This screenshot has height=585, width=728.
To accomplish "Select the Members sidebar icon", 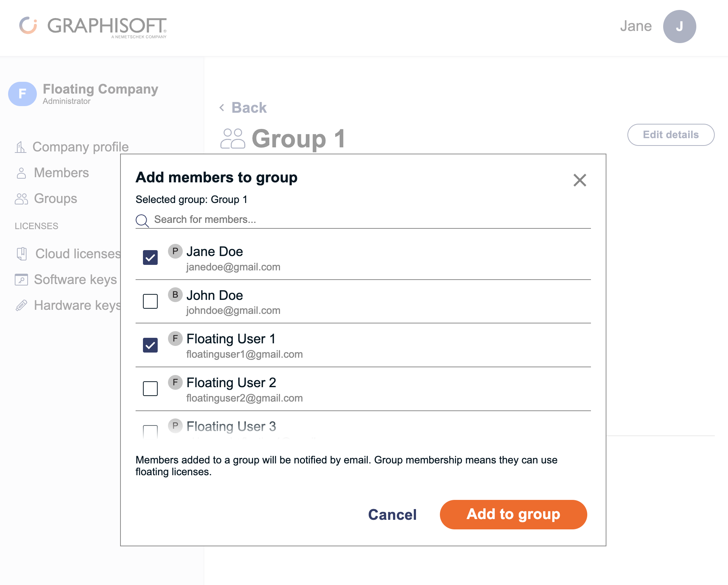I will (x=21, y=172).
